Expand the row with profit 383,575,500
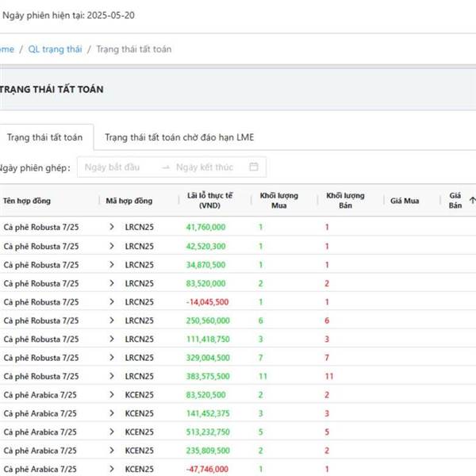476x476 pixels. tap(112, 376)
